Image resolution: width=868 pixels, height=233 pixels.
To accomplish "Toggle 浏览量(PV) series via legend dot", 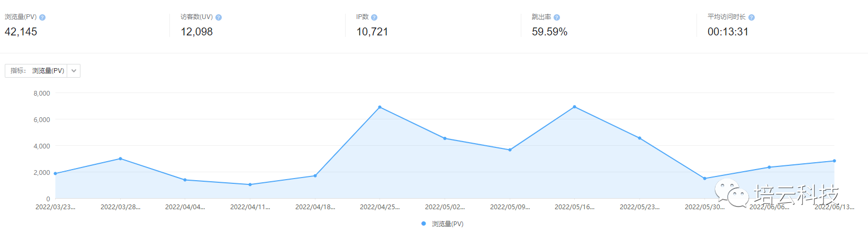I will click(x=423, y=223).
